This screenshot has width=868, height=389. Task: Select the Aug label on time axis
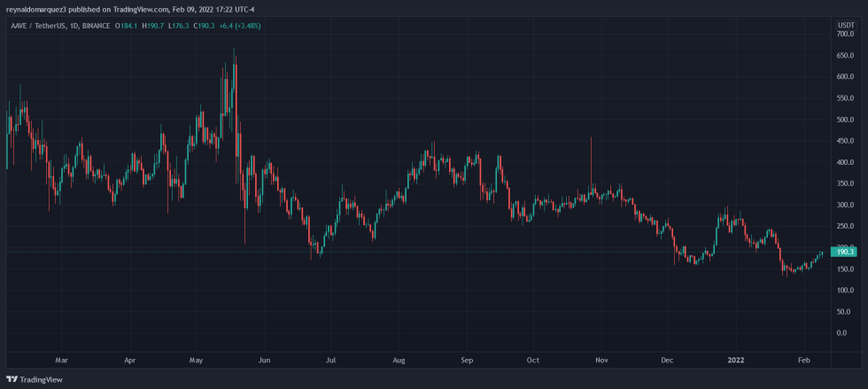pos(399,361)
